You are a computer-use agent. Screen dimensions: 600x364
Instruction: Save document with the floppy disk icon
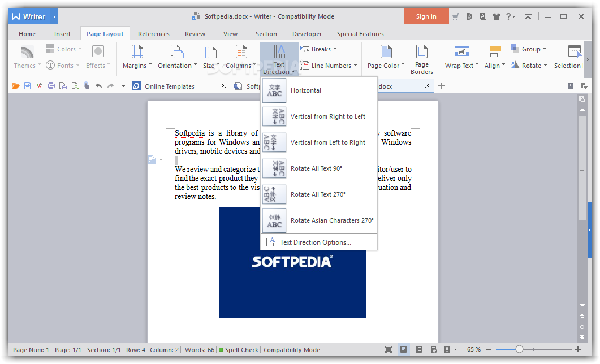click(28, 86)
